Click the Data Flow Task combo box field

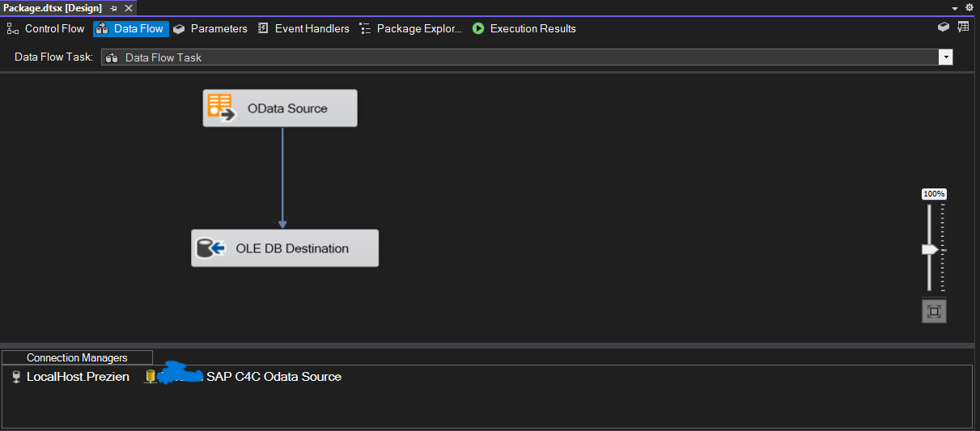527,57
